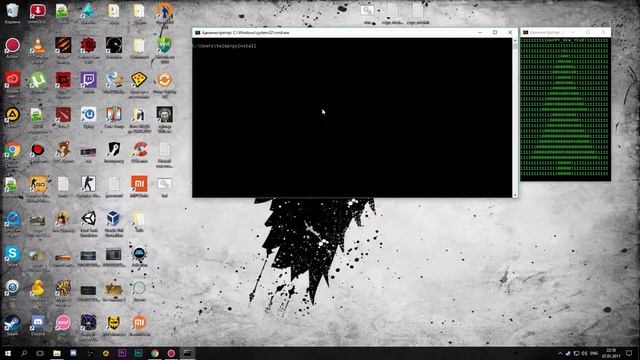The image size is (640, 360).
Task: Minimize the main cmd.exe window
Action: click(480, 32)
